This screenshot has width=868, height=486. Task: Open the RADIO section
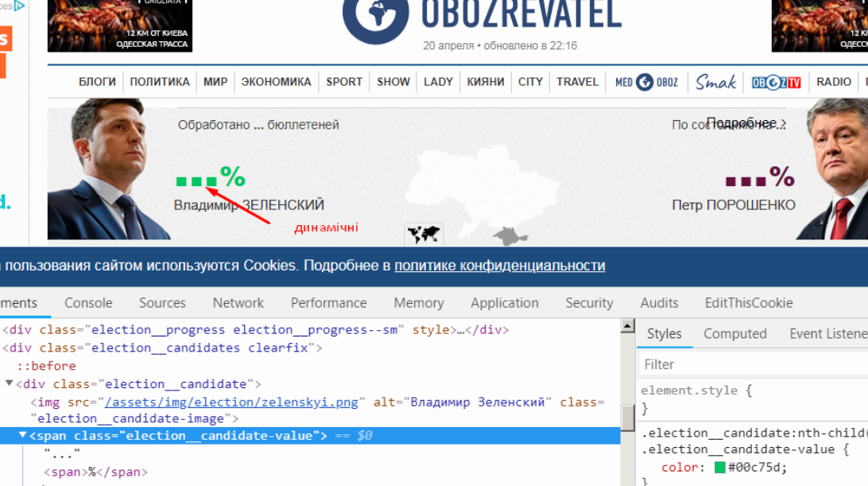pyautogui.click(x=834, y=82)
